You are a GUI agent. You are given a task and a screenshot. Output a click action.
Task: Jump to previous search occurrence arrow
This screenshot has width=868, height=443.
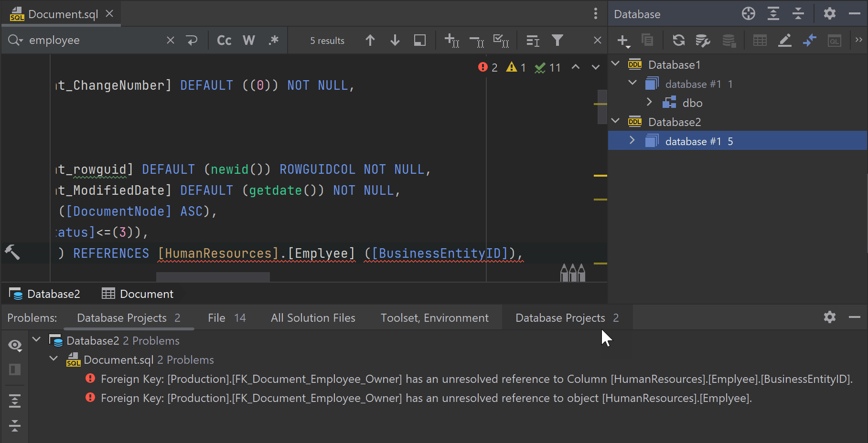(x=370, y=41)
